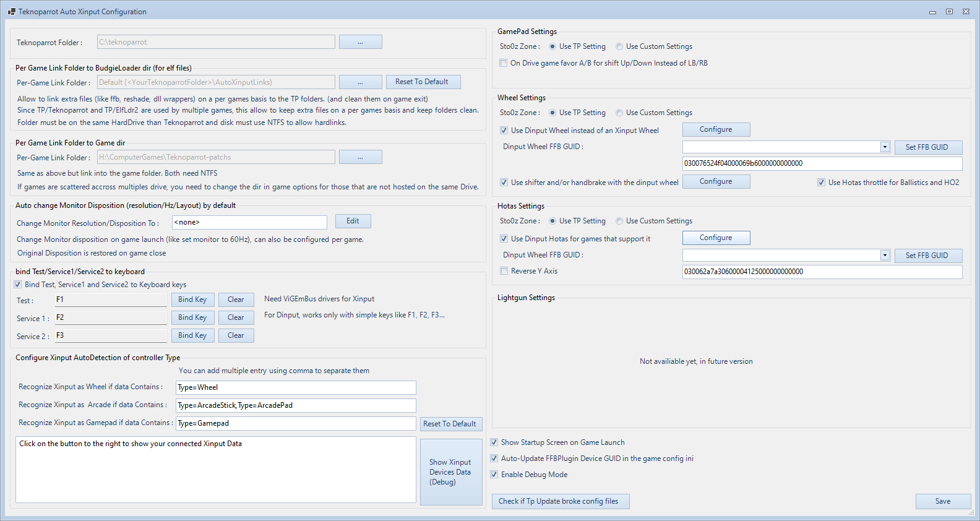Toggle Enable Debug Mode
The image size is (980, 521).
(x=494, y=475)
